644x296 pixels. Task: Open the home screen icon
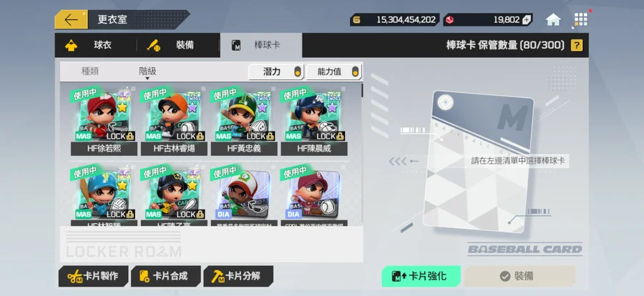point(553,20)
